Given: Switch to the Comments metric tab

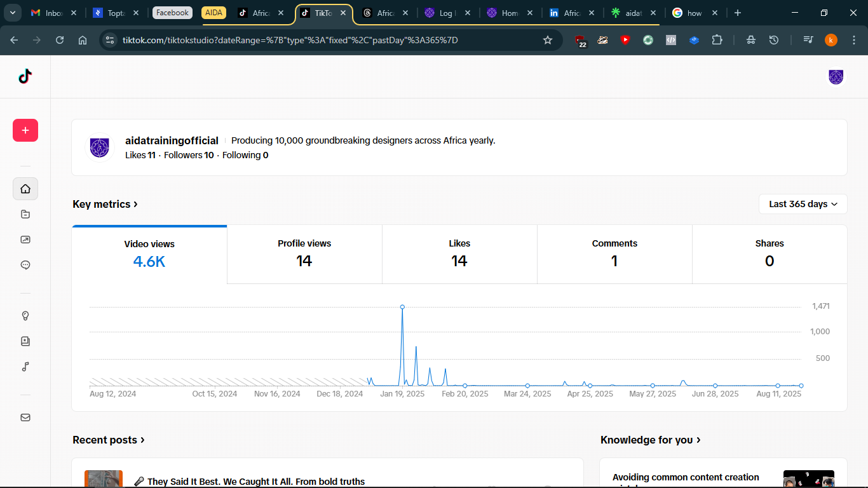Looking at the screenshot, I should (x=614, y=254).
